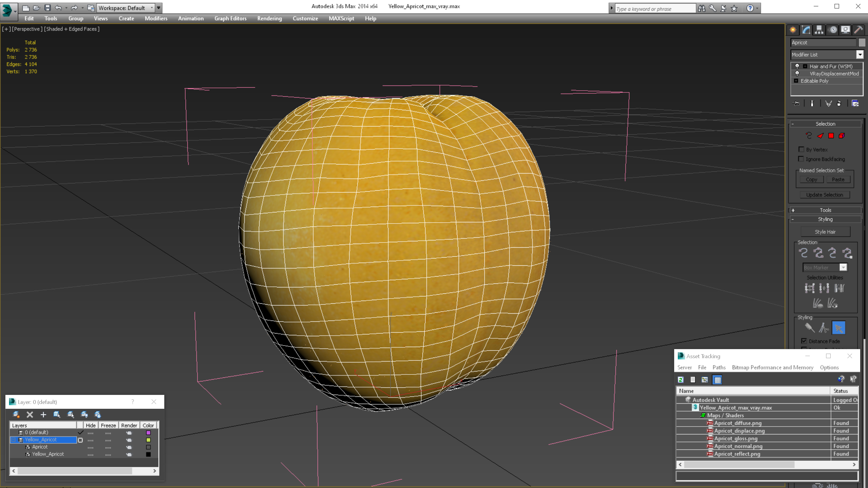Image resolution: width=868 pixels, height=488 pixels.
Task: Select the Hair Guides sub-object icon
Action: click(808, 135)
